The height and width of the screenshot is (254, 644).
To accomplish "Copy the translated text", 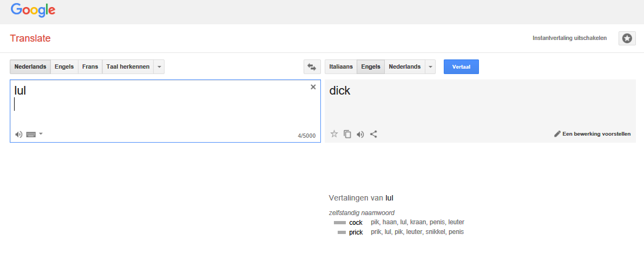I will [x=347, y=134].
